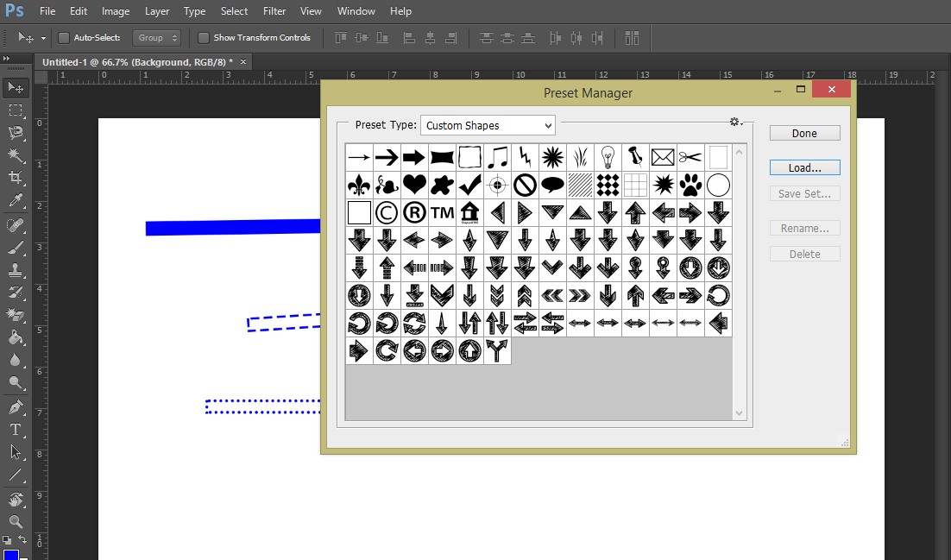
Task: Enable the Auto-Select checkbox
Action: [x=64, y=38]
